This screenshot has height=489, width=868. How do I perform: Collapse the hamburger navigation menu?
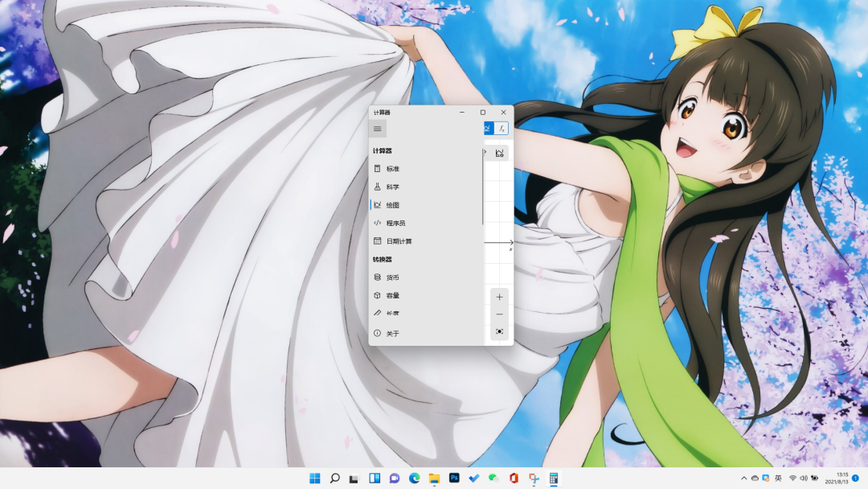tap(378, 129)
